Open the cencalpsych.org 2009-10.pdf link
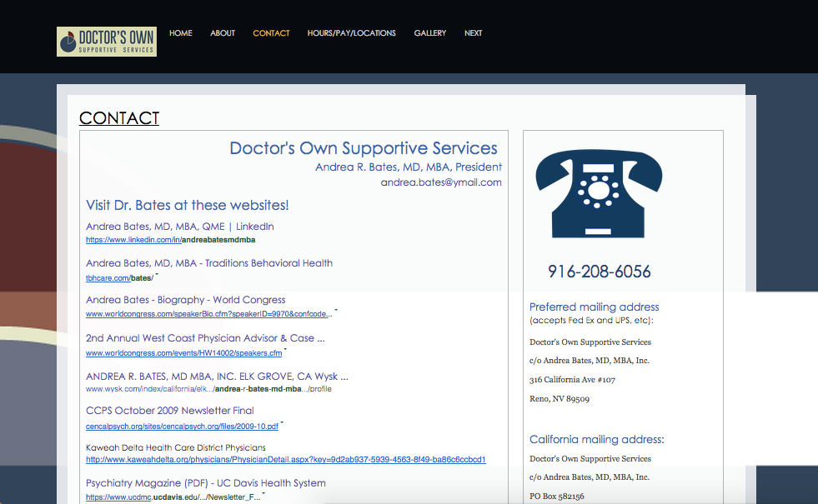The image size is (818, 504). [x=182, y=426]
